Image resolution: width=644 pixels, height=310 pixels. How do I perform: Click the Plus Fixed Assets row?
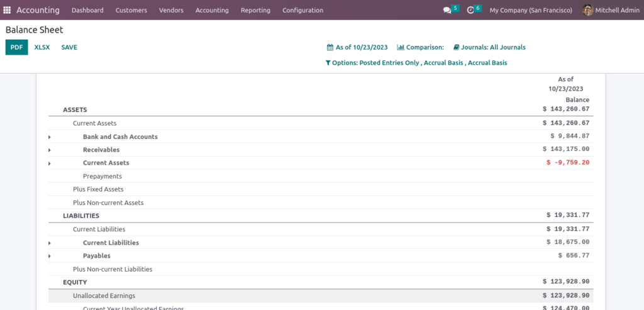click(x=321, y=189)
